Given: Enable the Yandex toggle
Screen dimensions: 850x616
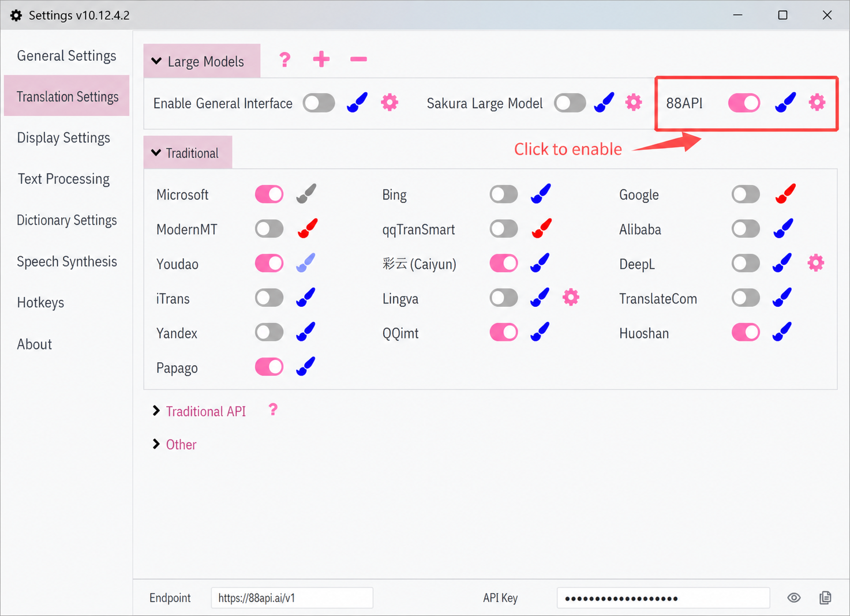Looking at the screenshot, I should (x=269, y=332).
